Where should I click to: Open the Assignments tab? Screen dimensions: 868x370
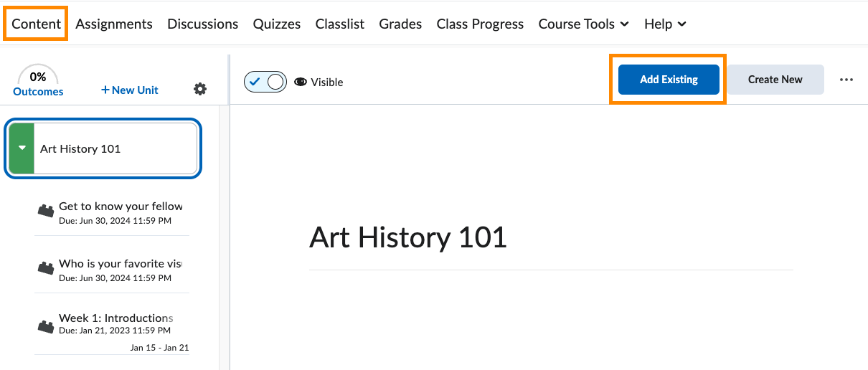coord(114,24)
